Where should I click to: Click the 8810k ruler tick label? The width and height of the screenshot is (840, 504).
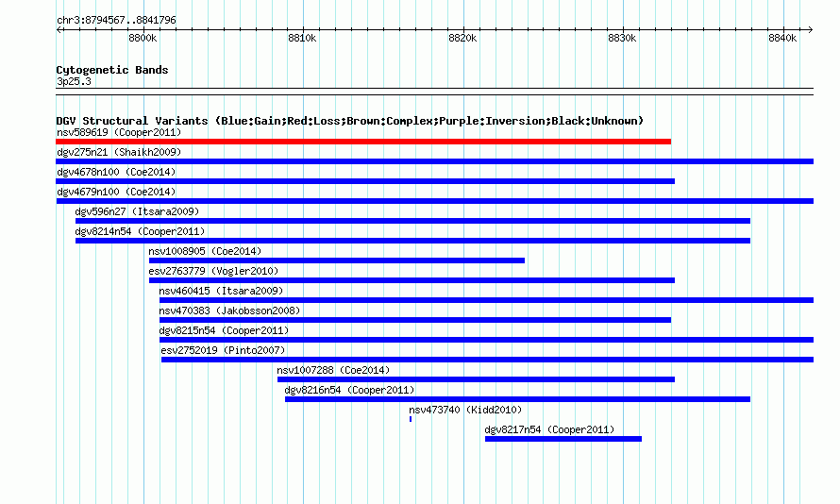(x=302, y=38)
